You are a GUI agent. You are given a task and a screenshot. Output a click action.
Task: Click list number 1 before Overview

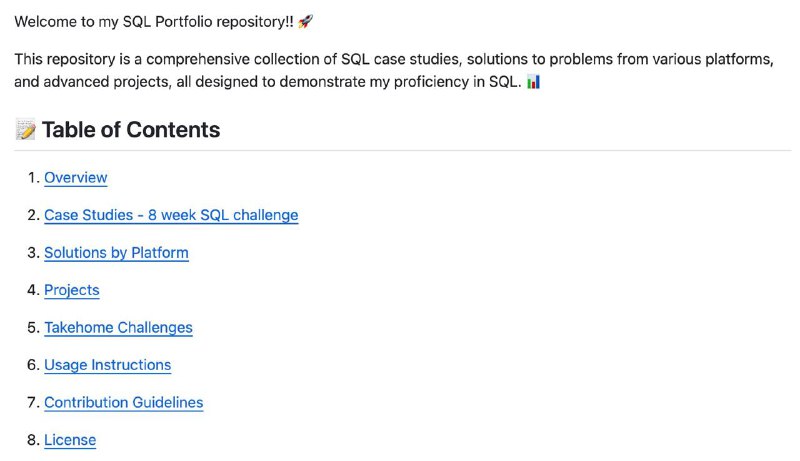coord(33,177)
